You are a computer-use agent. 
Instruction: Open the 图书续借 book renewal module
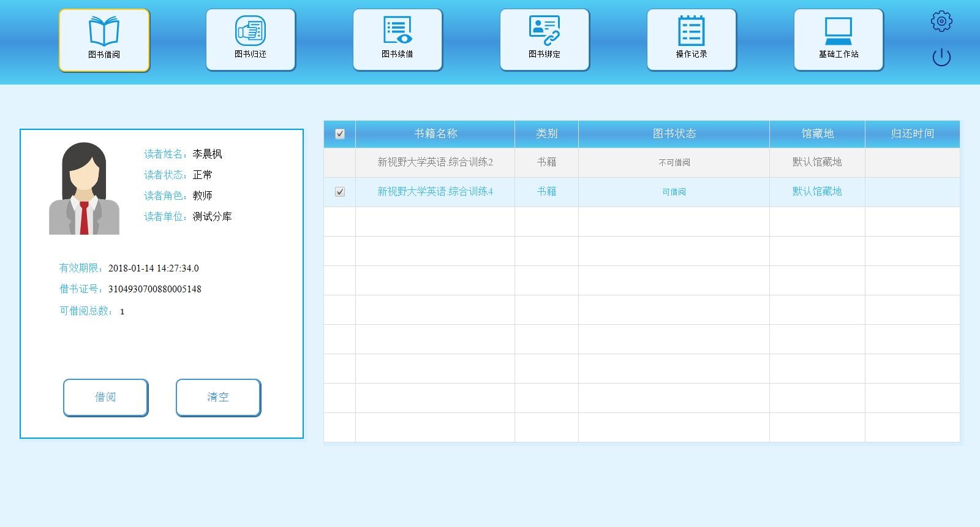click(x=398, y=40)
